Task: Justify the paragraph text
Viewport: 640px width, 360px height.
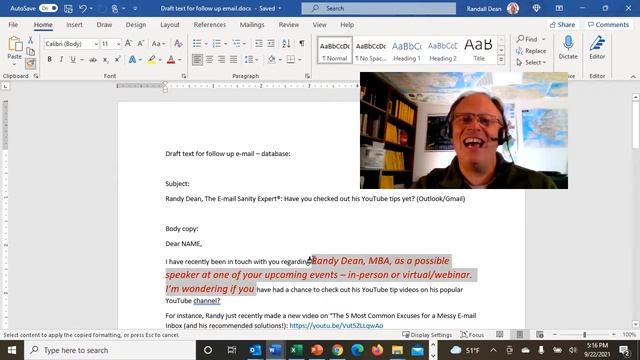Action: (233, 60)
